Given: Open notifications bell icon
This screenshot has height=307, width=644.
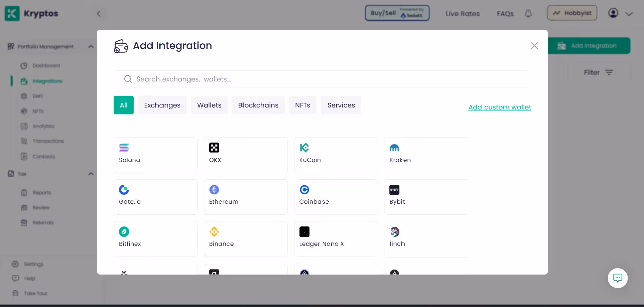Looking at the screenshot, I should click(528, 14).
